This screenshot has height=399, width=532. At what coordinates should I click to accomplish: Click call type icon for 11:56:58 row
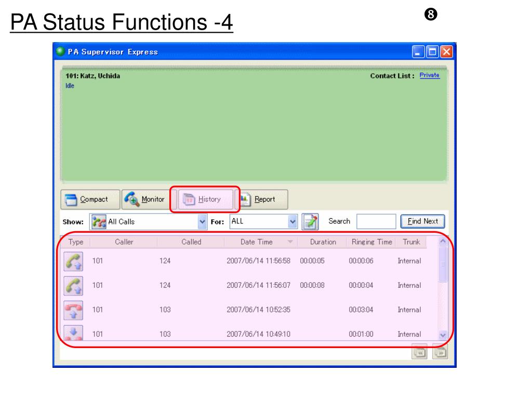point(73,261)
